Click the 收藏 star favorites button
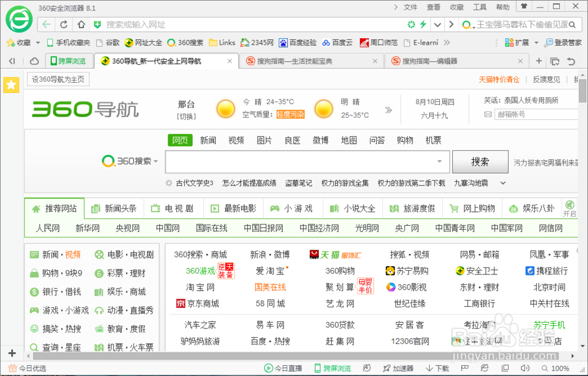This screenshot has width=588, height=376. click(x=18, y=43)
